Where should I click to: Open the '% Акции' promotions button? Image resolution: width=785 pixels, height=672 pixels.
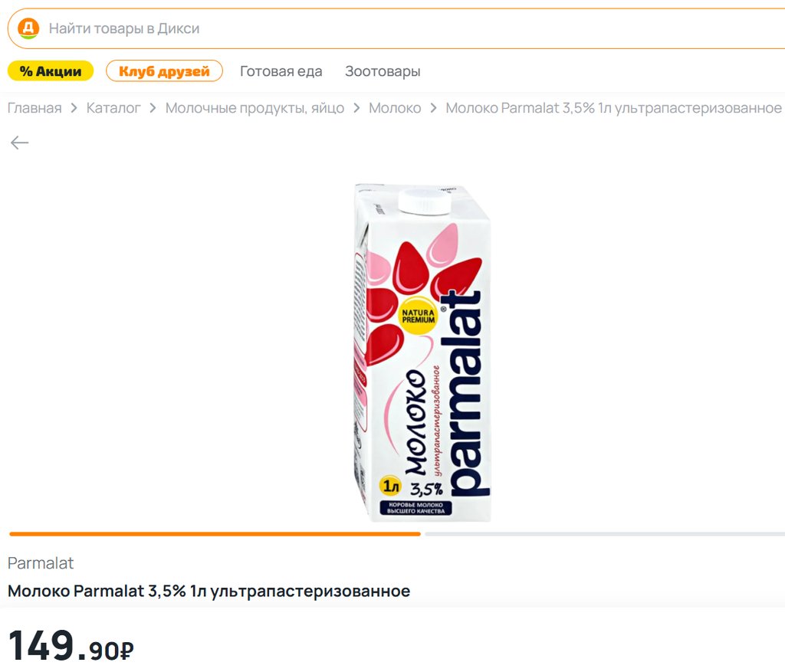(x=51, y=71)
